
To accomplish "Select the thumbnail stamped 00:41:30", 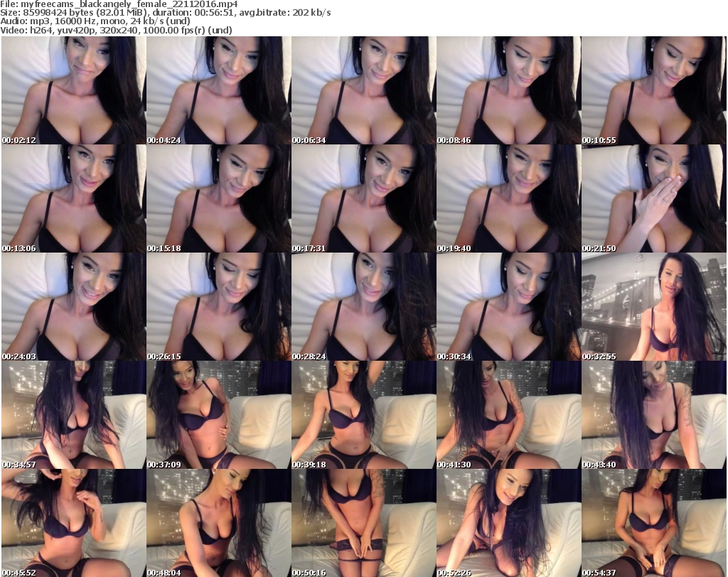I will (508, 415).
